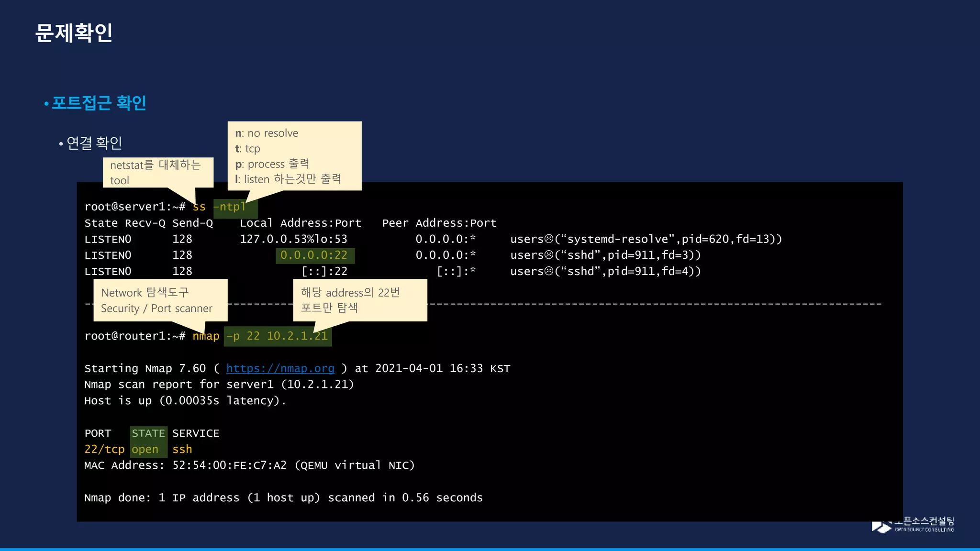Click the highlighted open port state
Image resolution: width=980 pixels, height=551 pixels.
click(145, 450)
